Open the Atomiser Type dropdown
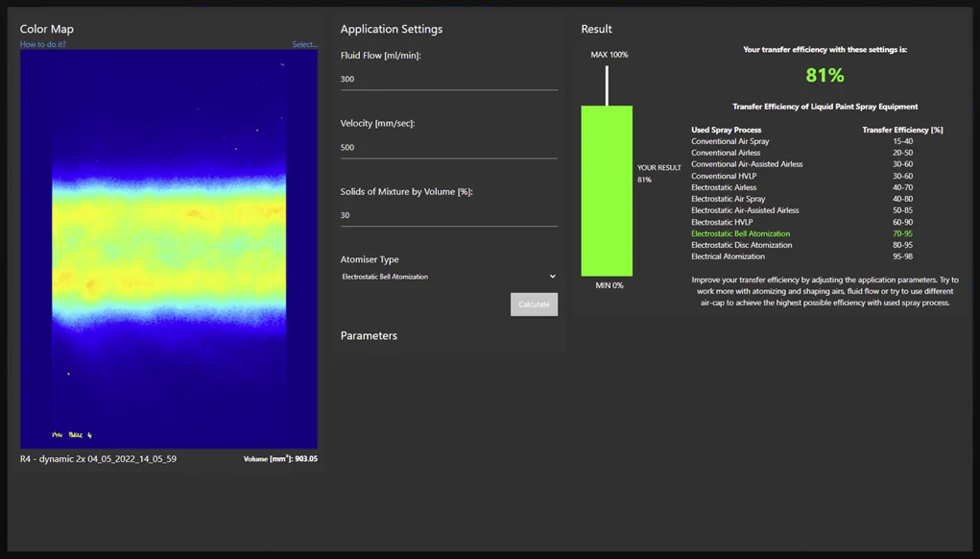980x559 pixels. pos(449,277)
